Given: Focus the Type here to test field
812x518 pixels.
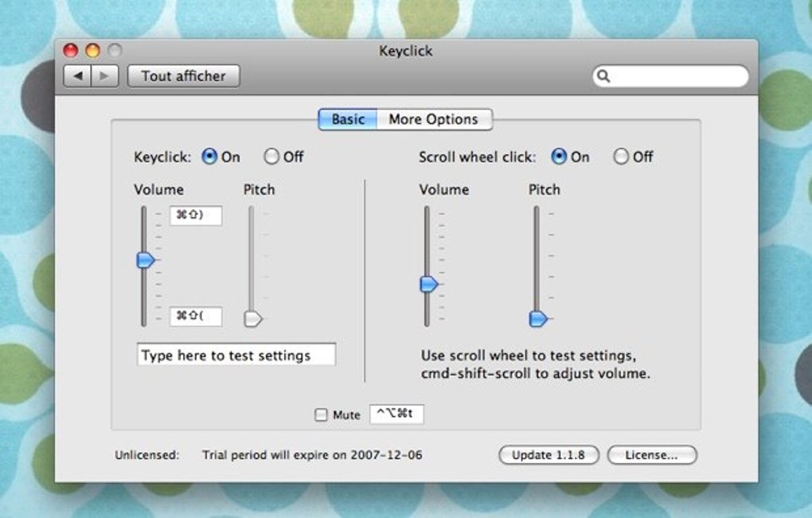Looking at the screenshot, I should pyautogui.click(x=236, y=355).
